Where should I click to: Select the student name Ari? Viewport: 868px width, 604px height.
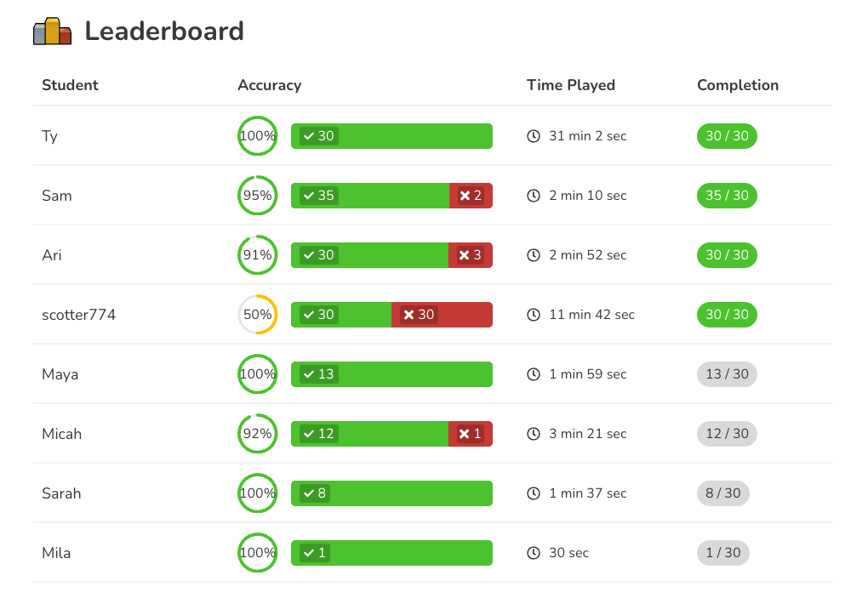52,254
